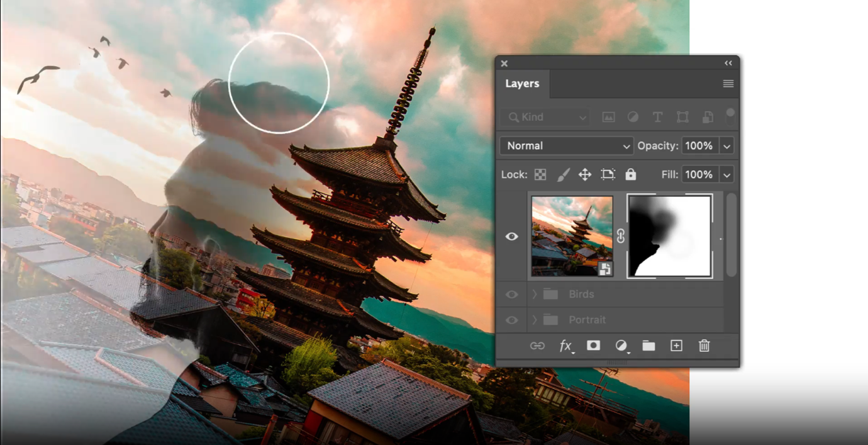Select the layer mask thumbnail
The width and height of the screenshot is (868, 445).
669,235
